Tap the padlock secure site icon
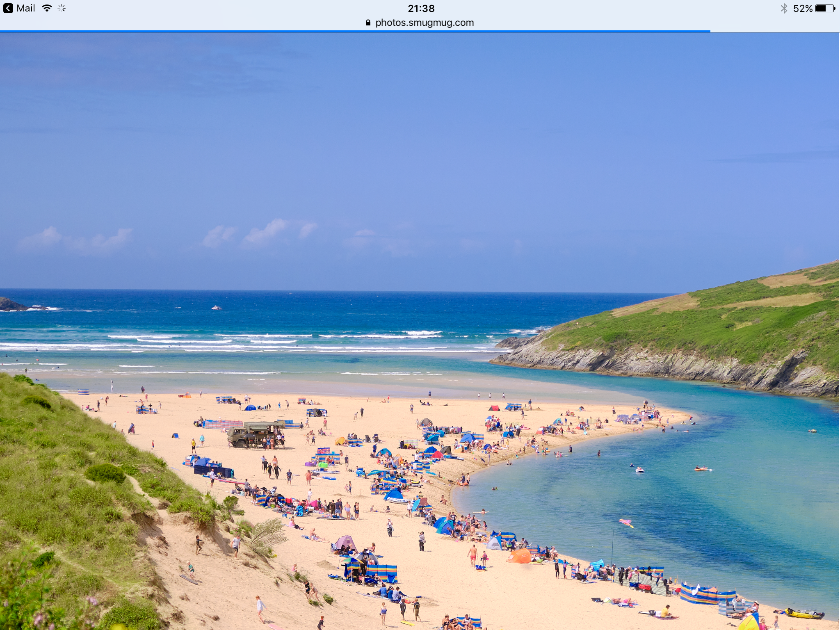The width and height of the screenshot is (840, 630). [368, 23]
